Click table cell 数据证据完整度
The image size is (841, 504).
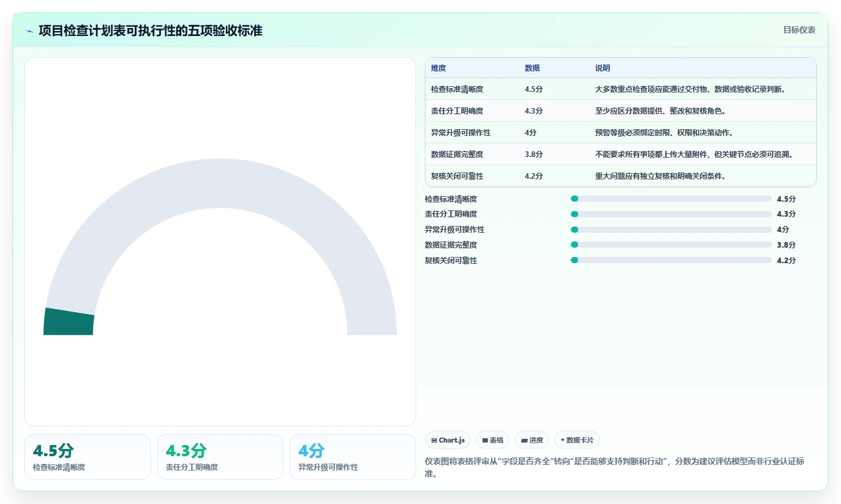click(457, 155)
